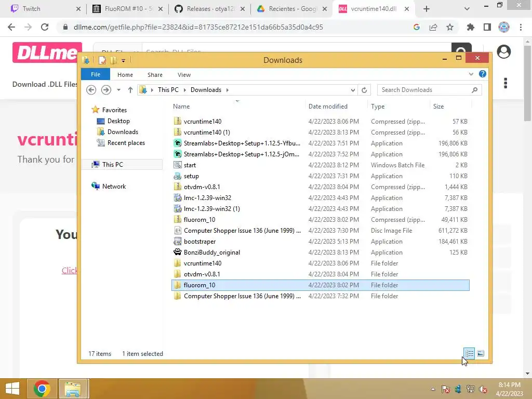Click taskbar muted volume icon
532x399 pixels.
[483, 389]
